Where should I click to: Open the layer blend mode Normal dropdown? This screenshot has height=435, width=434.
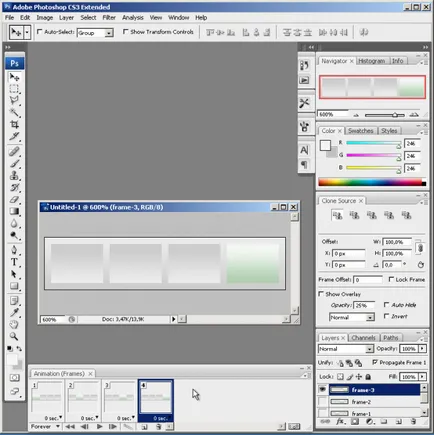point(346,349)
